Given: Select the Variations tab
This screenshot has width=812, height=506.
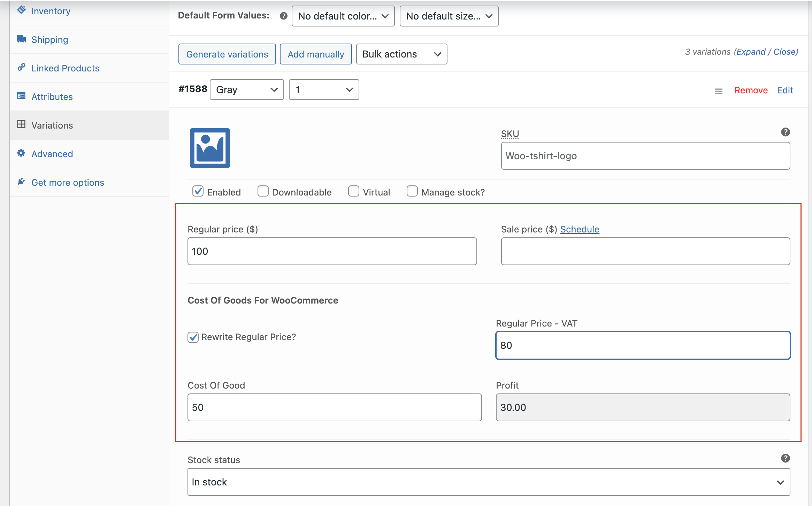Looking at the screenshot, I should click(89, 125).
